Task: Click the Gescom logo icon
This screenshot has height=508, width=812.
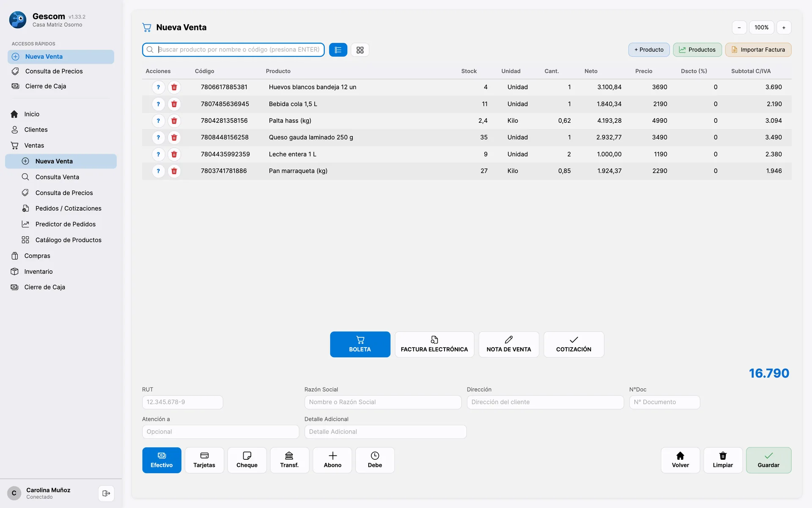Action: 18,20
